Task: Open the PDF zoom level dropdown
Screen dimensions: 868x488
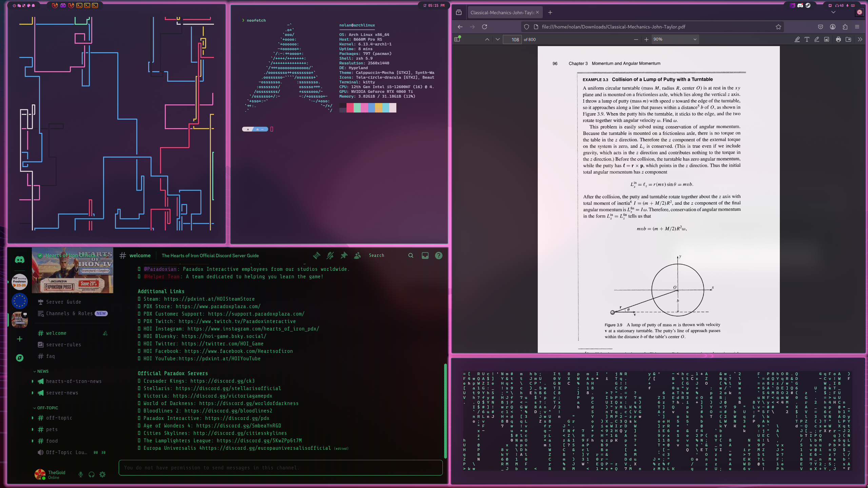Action: click(x=675, y=39)
